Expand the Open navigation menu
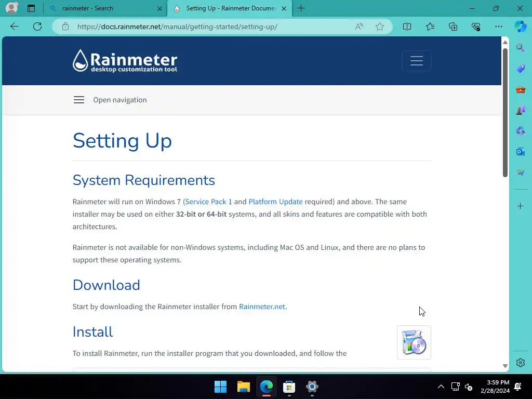Screen dimensions: 532x399 coord(110,100)
